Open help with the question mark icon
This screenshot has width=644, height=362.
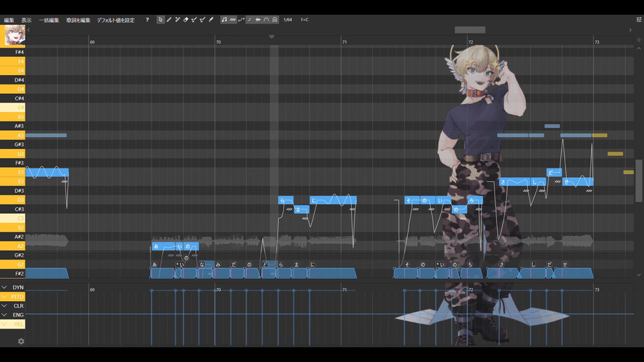point(147,19)
